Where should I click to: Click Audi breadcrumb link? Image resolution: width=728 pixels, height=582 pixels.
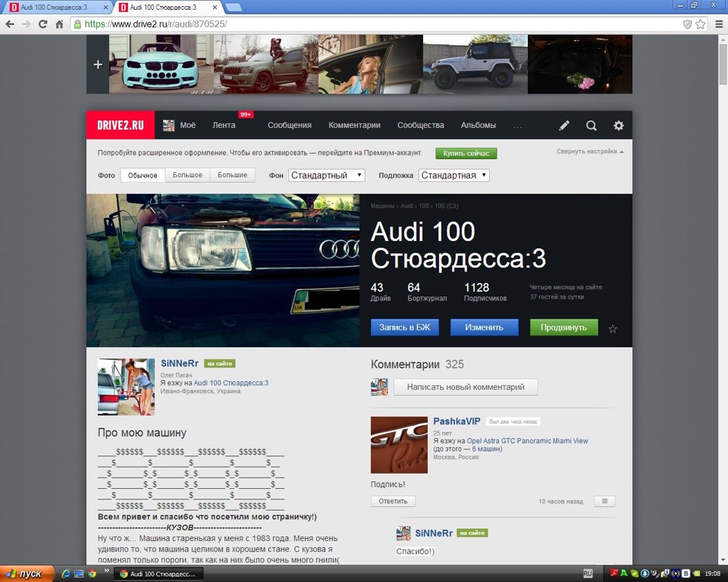(406, 205)
